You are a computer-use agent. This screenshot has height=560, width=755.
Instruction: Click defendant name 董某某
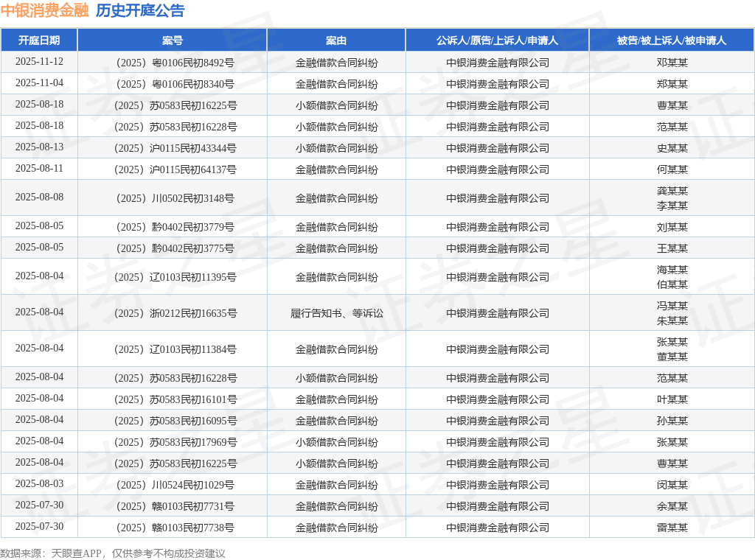tap(672, 357)
